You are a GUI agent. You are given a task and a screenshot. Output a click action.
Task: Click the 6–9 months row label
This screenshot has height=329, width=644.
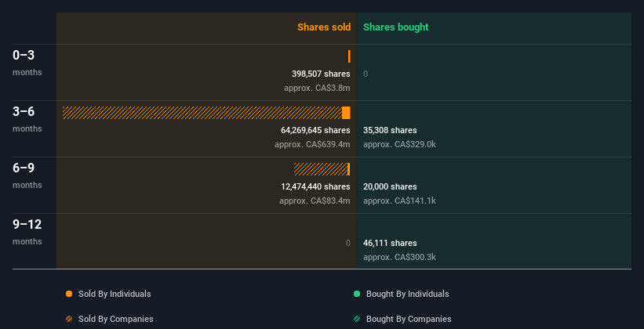pos(27,175)
